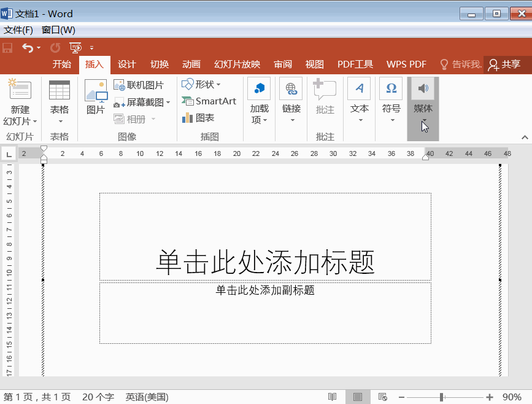
Task: Select the 插入 ribbon tab
Action: pyautogui.click(x=94, y=64)
